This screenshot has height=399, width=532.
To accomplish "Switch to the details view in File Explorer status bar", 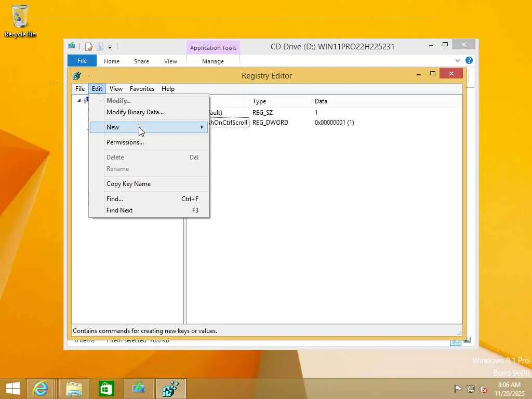I will click(456, 342).
